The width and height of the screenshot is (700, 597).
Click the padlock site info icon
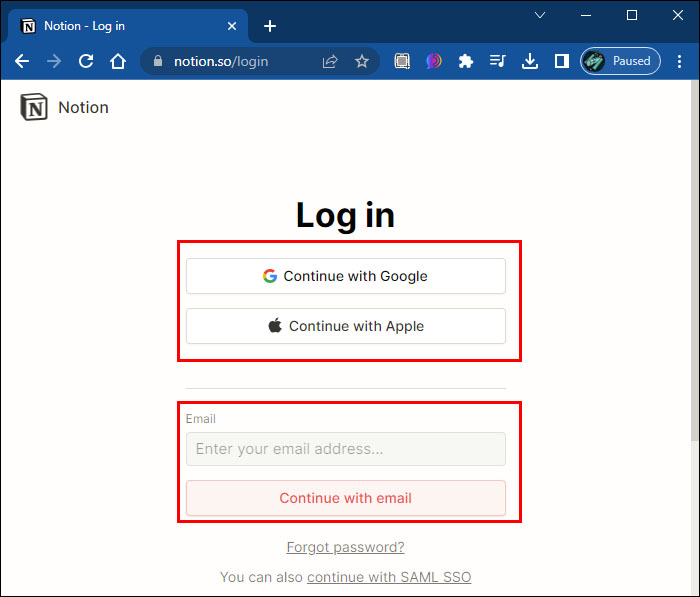click(x=158, y=61)
